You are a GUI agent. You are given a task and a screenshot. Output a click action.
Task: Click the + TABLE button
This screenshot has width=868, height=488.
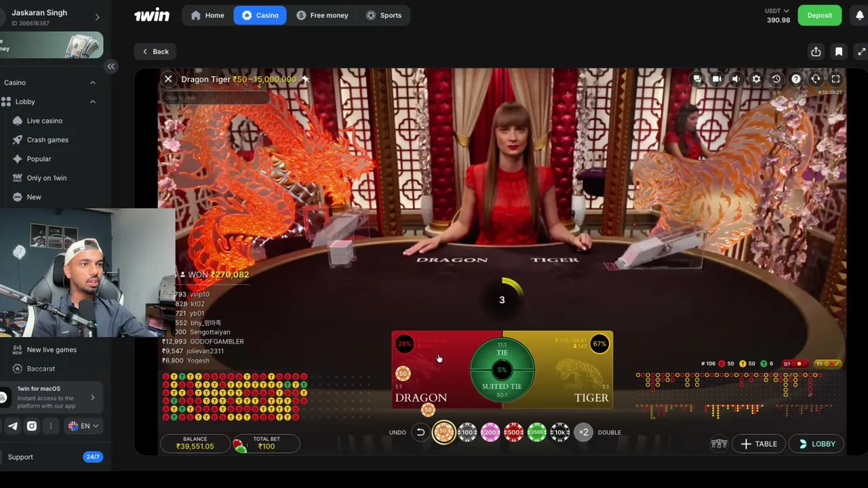(x=759, y=444)
